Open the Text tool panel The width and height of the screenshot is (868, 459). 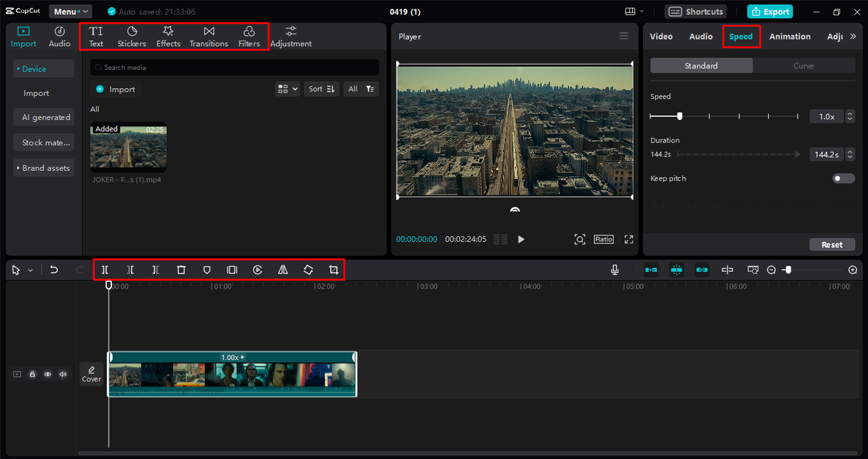(x=96, y=37)
